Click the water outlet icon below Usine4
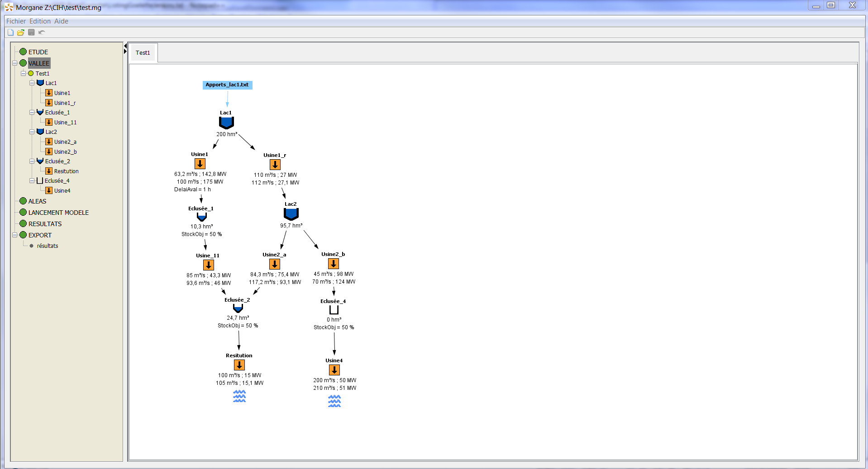The image size is (868, 469). pos(334,401)
